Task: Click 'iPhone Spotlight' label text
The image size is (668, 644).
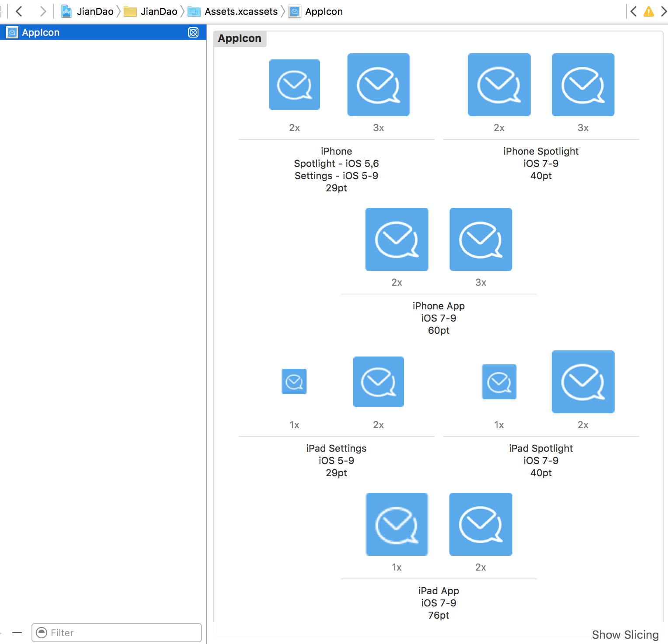Action: tap(541, 151)
